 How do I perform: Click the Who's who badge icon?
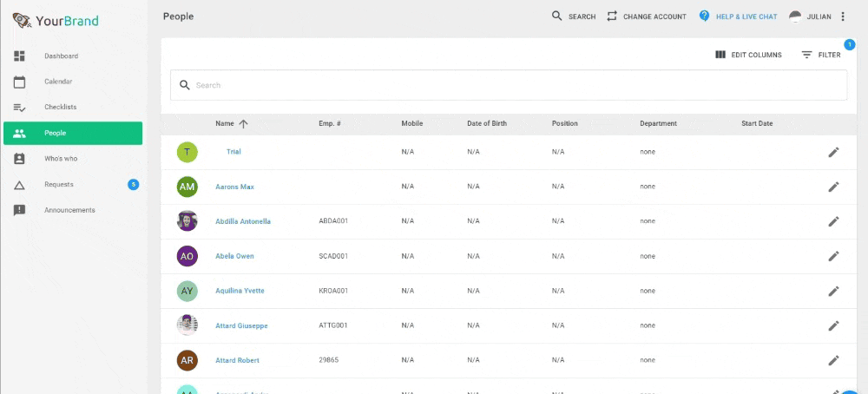19,159
